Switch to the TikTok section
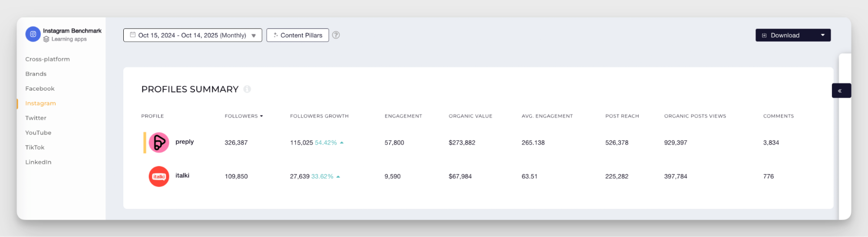Screen dimensions: 868x237 pos(35,148)
